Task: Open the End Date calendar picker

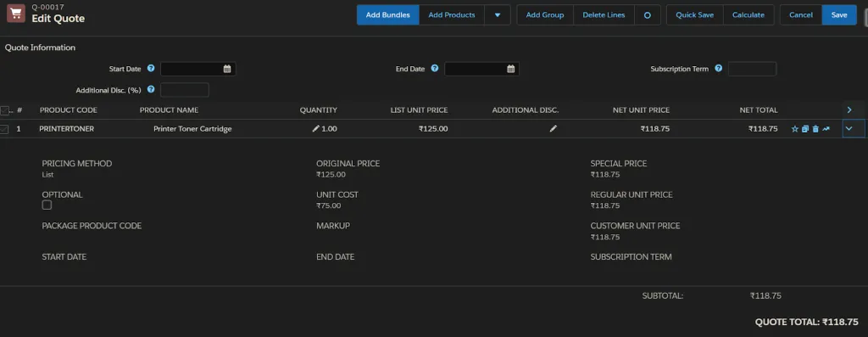Action: (511, 70)
